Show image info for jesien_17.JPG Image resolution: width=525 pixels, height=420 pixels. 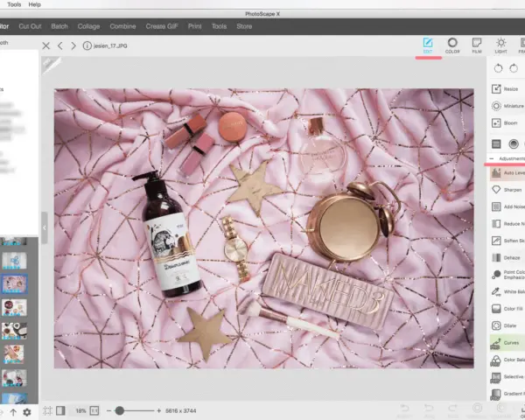pyautogui.click(x=87, y=45)
